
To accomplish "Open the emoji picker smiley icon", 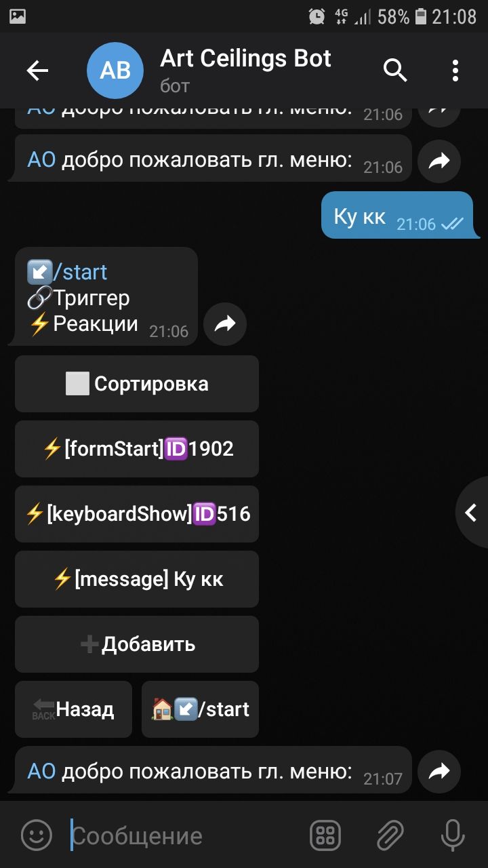I will pyautogui.click(x=36, y=835).
